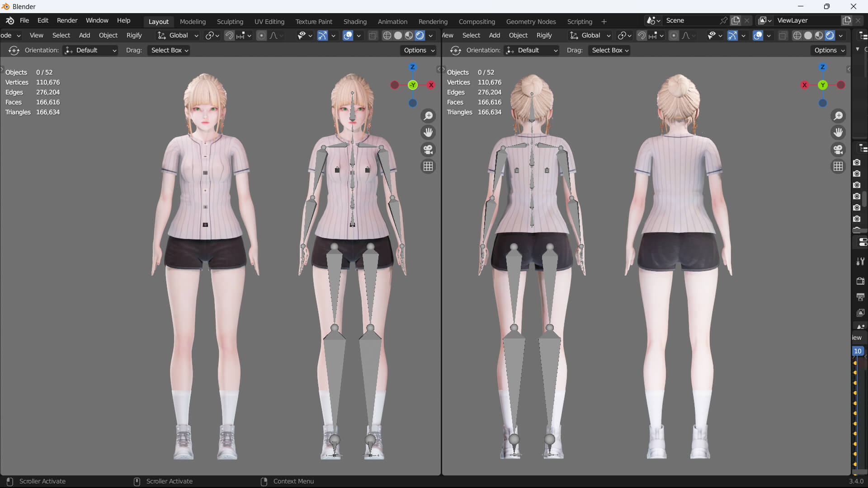Switch orthographic/perspective grid icon in left viewport
Screen dimensions: 868x488
pos(428,166)
